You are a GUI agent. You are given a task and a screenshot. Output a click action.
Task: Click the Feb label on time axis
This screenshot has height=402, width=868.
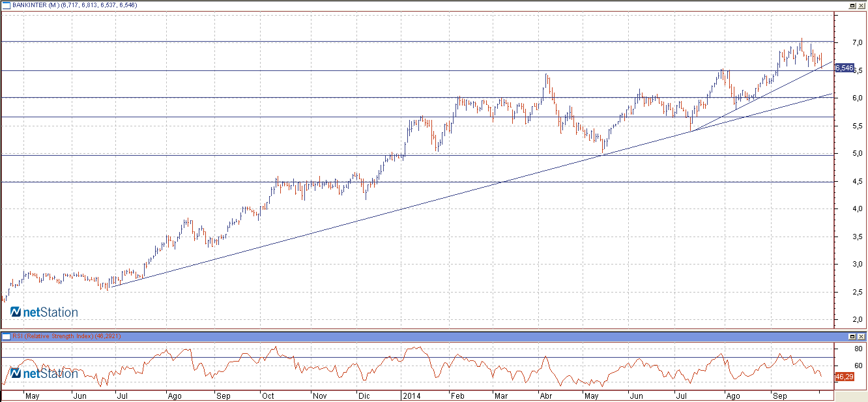tap(457, 395)
